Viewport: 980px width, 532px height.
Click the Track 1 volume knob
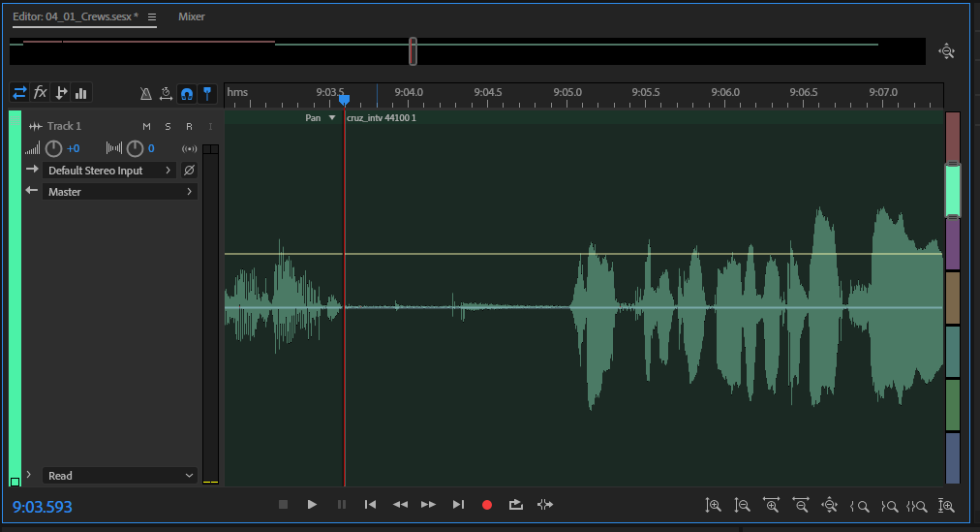tap(54, 148)
